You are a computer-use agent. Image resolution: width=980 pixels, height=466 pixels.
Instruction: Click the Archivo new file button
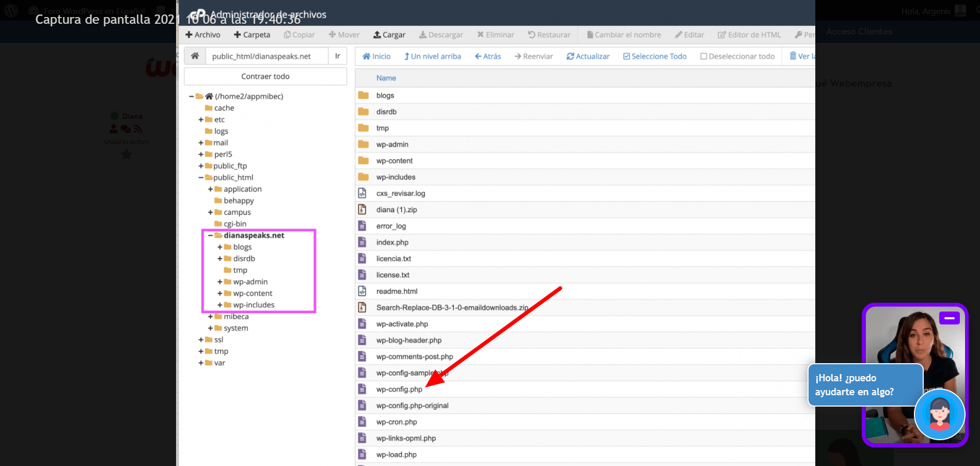coord(203,35)
